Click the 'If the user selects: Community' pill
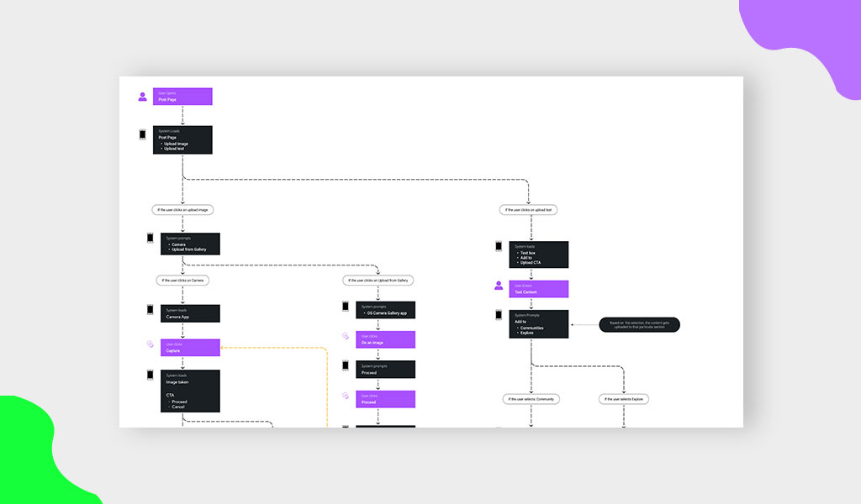This screenshot has width=861, height=504. 531,398
